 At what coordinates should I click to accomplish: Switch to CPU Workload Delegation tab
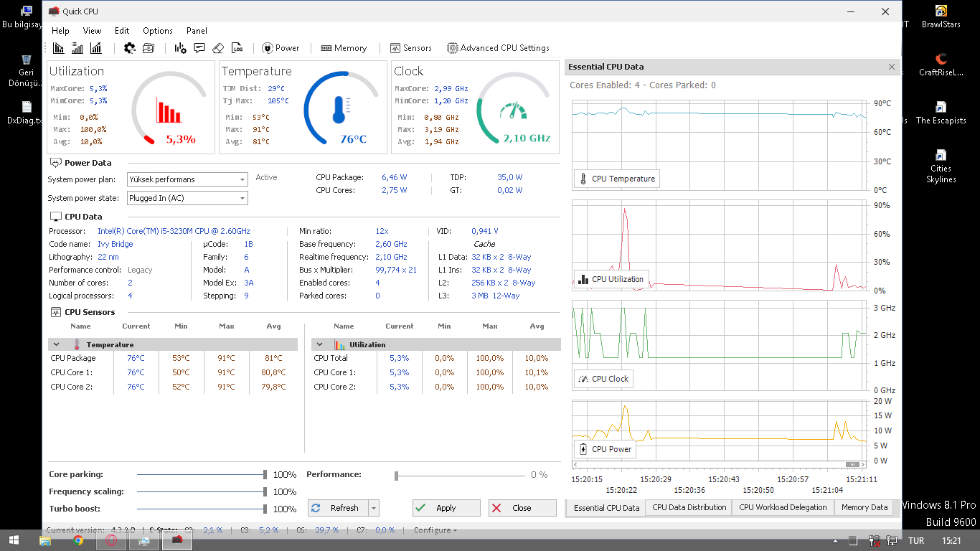click(783, 507)
